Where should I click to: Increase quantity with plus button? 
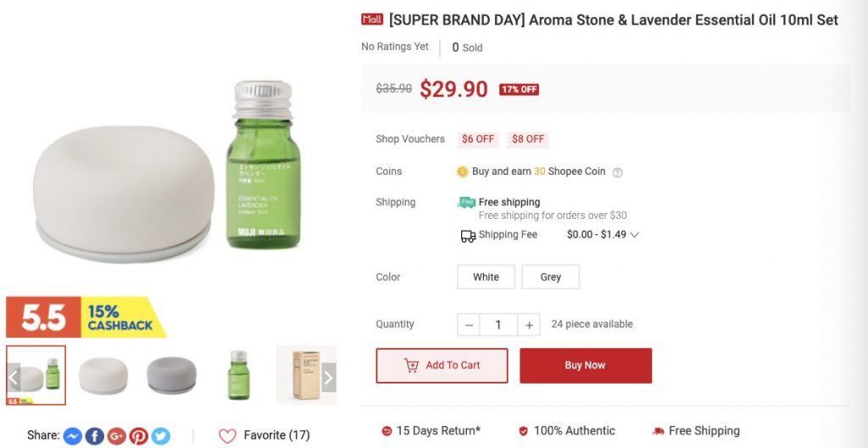tap(529, 325)
